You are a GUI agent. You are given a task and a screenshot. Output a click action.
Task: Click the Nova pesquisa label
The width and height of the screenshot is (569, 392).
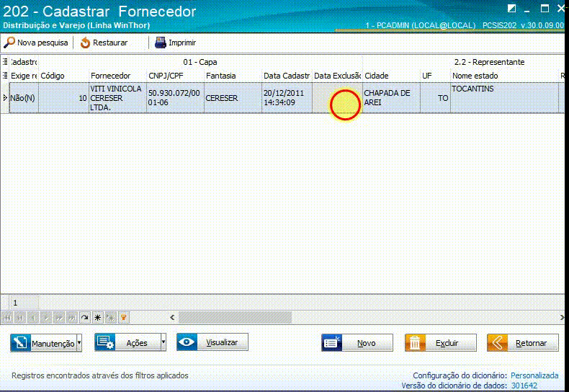pos(42,43)
